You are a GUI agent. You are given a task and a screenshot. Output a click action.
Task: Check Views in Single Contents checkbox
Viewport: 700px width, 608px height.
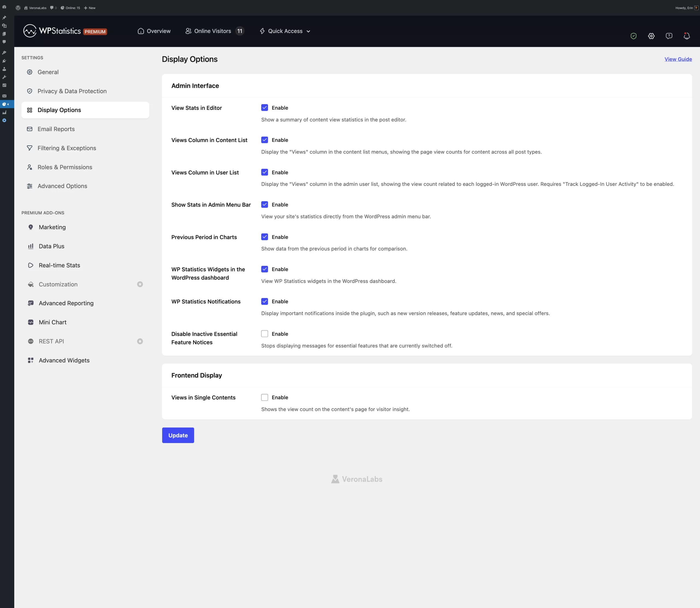click(x=264, y=397)
